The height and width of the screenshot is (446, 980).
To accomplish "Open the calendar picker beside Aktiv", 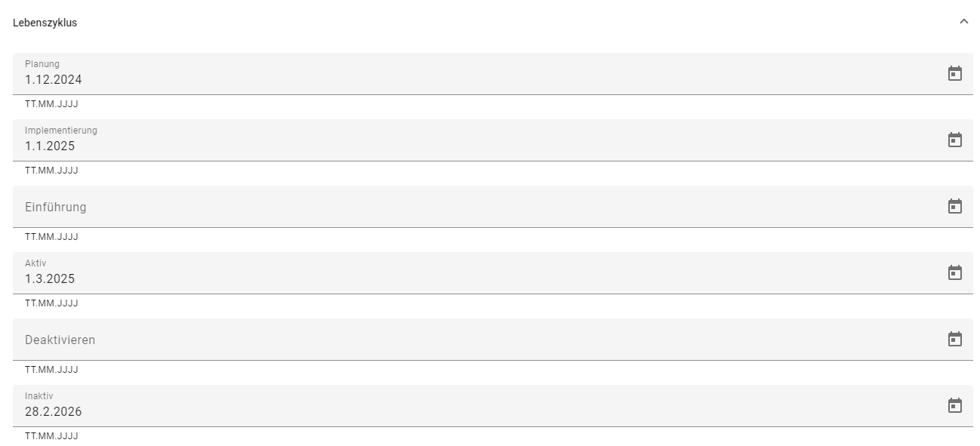I will click(x=956, y=272).
